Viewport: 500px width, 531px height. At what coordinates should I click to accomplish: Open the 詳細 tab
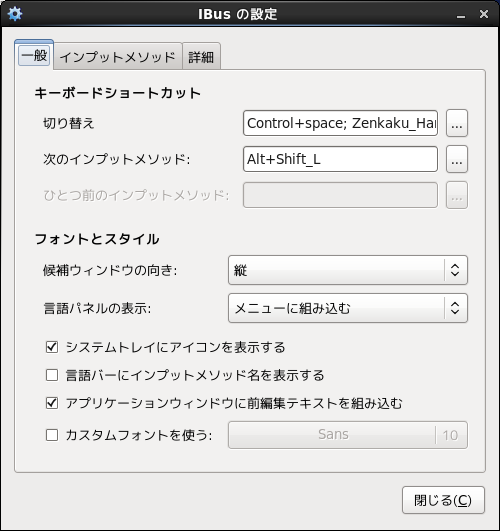click(201, 57)
